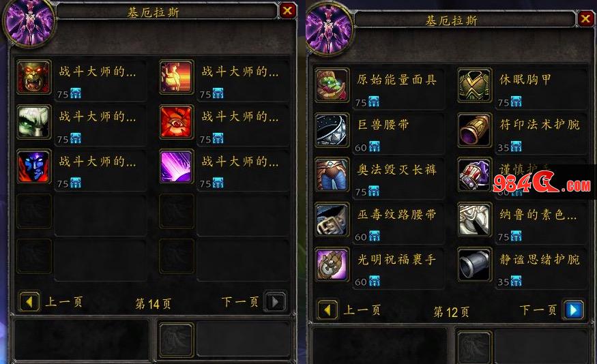The width and height of the screenshot is (597, 364).
Task: Choose the red eye 战斗大师 item icon
Action: coord(176,122)
